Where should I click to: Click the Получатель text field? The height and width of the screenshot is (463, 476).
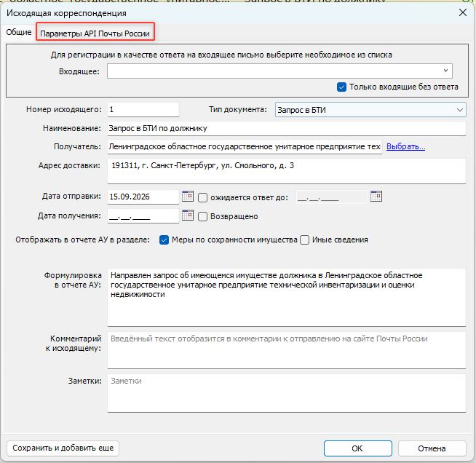(245, 147)
